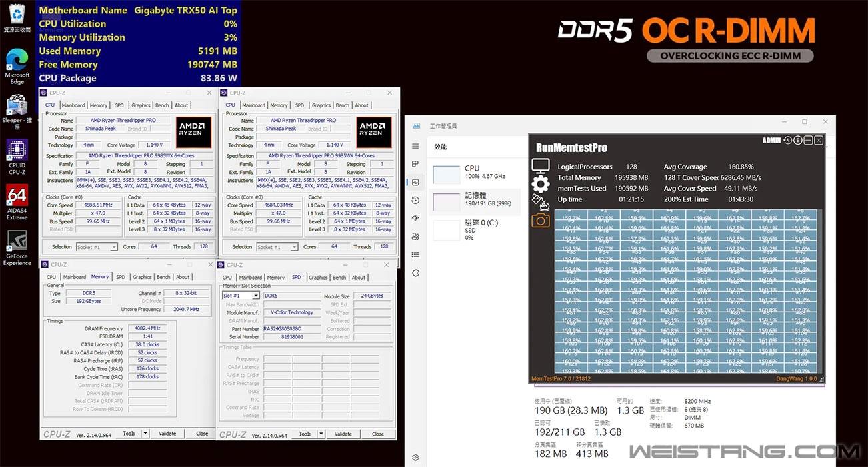
Task: Click the info icon in RunMemtestPro header
Action: point(797,141)
